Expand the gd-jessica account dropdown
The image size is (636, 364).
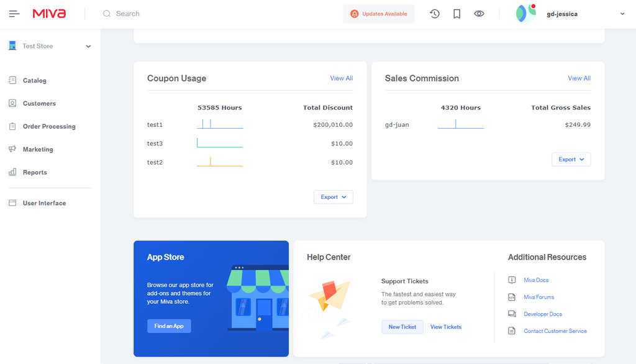[x=620, y=13]
